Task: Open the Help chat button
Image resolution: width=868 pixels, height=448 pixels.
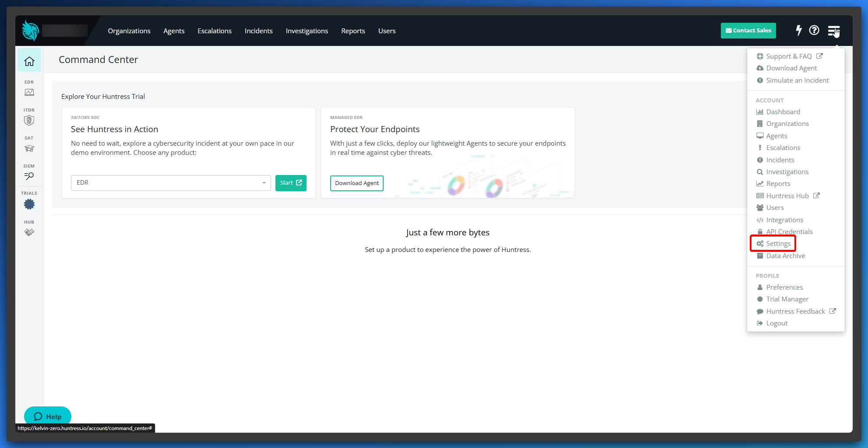Action: (x=48, y=416)
